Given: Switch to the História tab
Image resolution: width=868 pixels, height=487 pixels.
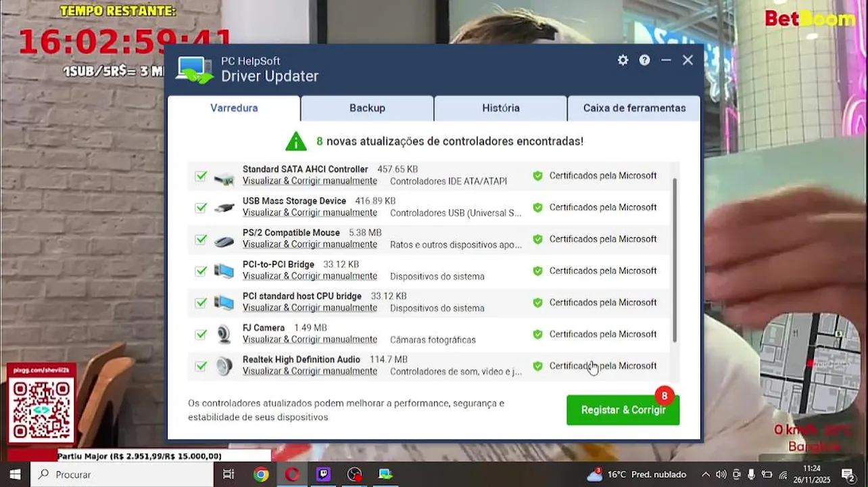Looking at the screenshot, I should [x=501, y=108].
